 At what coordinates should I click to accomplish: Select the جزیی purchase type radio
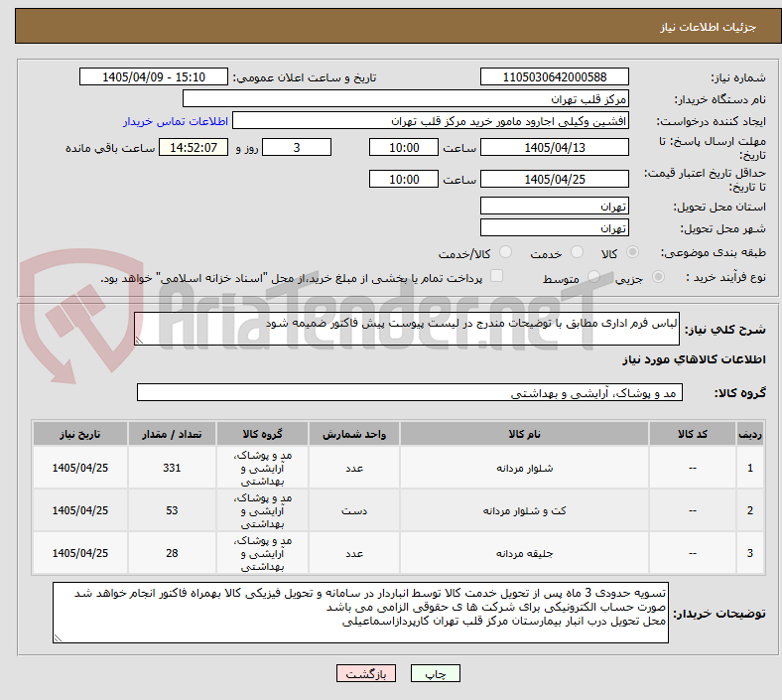coord(658,276)
